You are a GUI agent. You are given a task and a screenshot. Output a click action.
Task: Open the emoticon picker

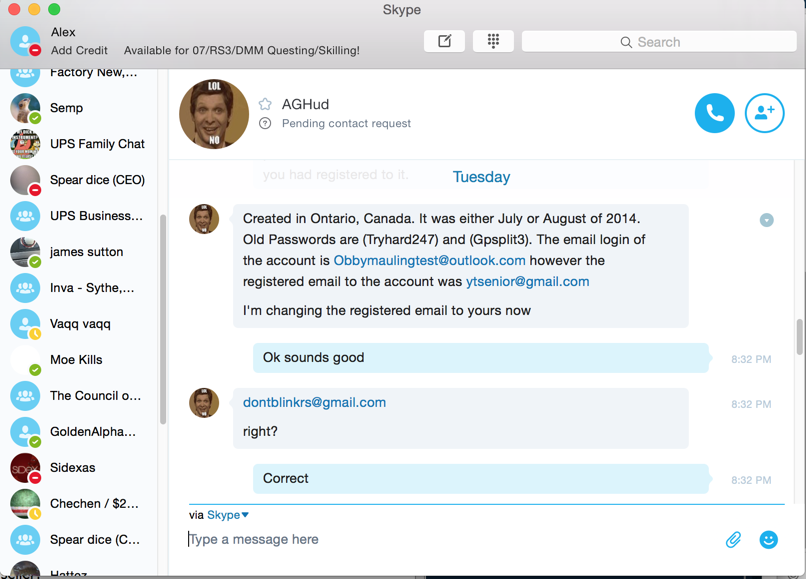[x=768, y=539]
